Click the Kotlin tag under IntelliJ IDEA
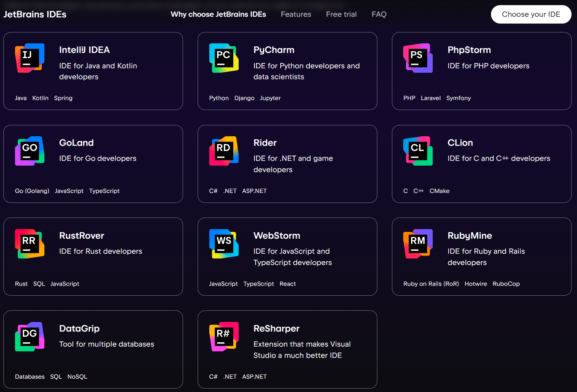The image size is (577, 392). tap(40, 98)
